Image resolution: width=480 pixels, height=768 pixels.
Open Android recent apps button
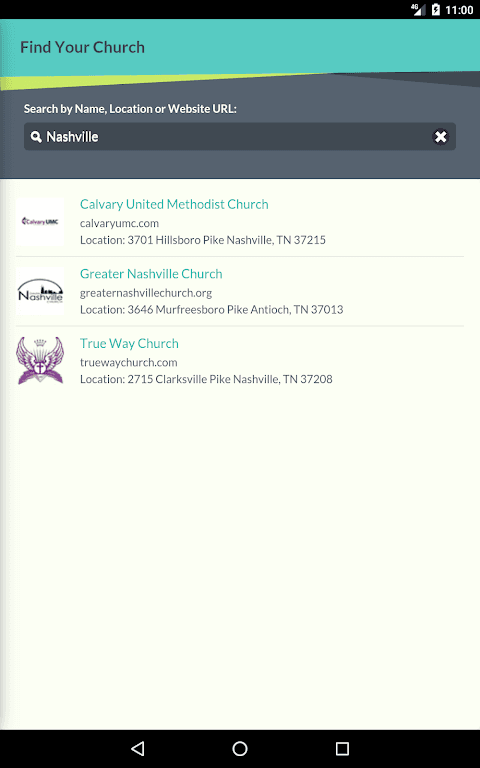pos(342,748)
